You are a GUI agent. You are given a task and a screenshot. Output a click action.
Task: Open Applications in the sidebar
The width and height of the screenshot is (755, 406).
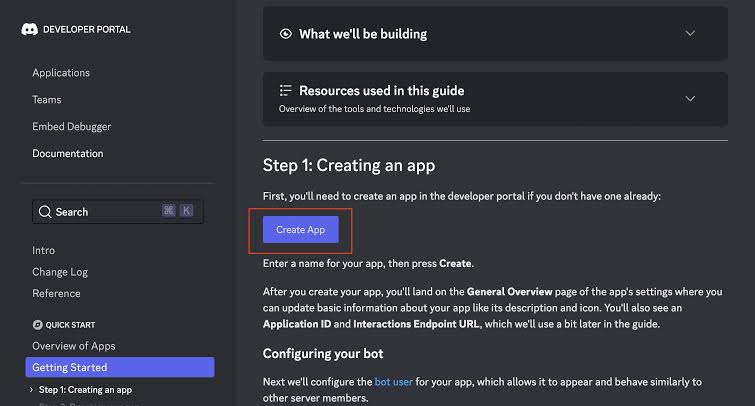click(x=61, y=73)
